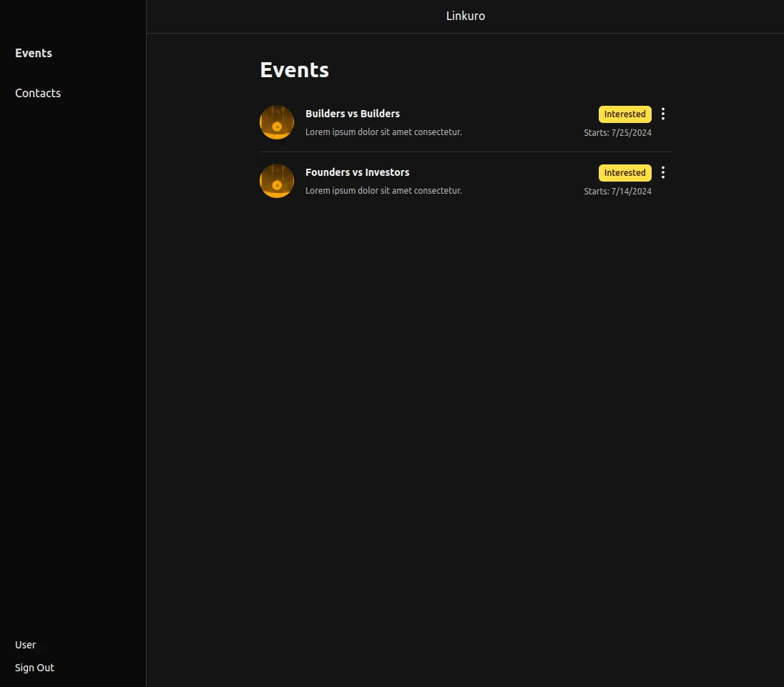This screenshot has height=687, width=784.
Task: Open the User profile link
Action: [25, 645]
